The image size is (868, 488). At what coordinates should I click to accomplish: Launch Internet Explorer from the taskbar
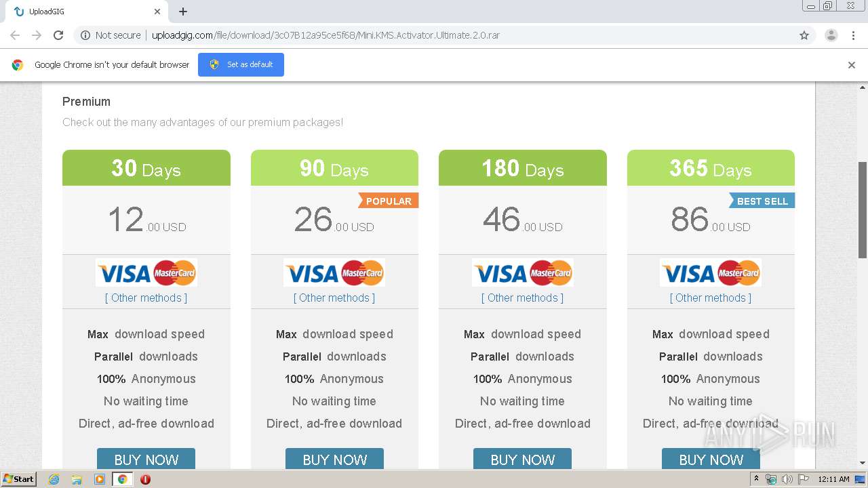click(54, 479)
